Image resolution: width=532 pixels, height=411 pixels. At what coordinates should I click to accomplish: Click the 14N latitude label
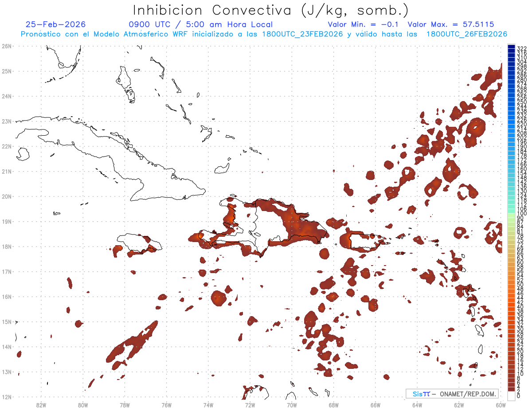[6, 347]
